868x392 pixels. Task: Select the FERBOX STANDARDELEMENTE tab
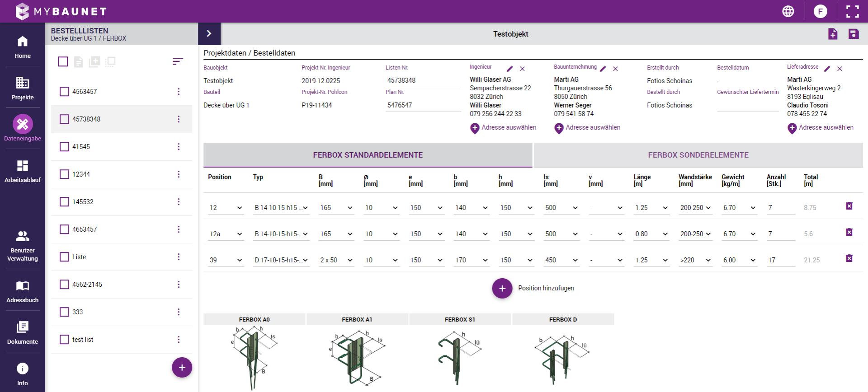(368, 155)
